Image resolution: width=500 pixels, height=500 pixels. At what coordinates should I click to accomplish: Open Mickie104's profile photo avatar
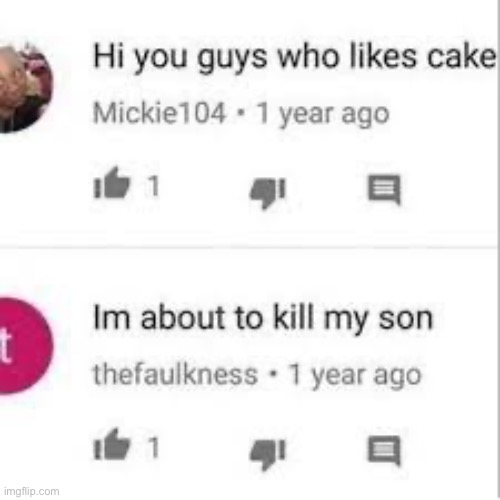tap(23, 88)
